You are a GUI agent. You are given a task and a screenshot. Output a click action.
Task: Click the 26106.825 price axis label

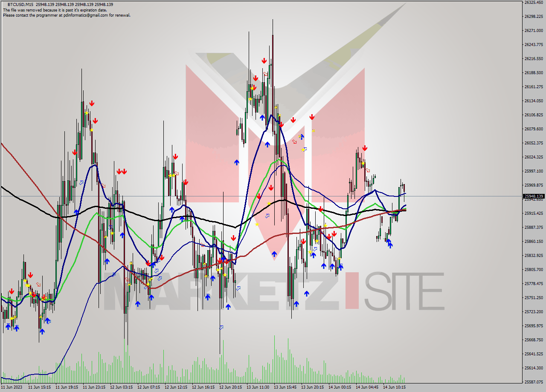(534, 115)
